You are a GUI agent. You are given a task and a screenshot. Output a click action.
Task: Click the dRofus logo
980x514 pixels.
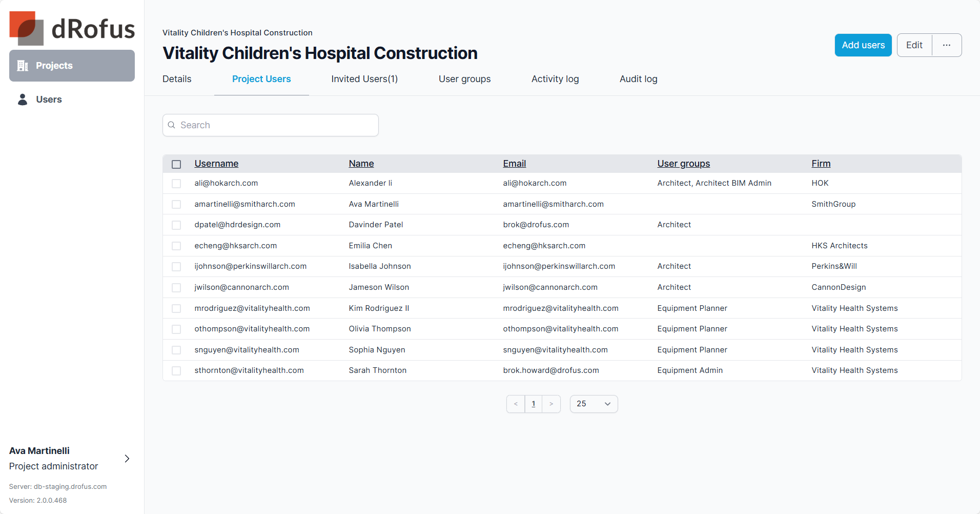click(x=72, y=28)
